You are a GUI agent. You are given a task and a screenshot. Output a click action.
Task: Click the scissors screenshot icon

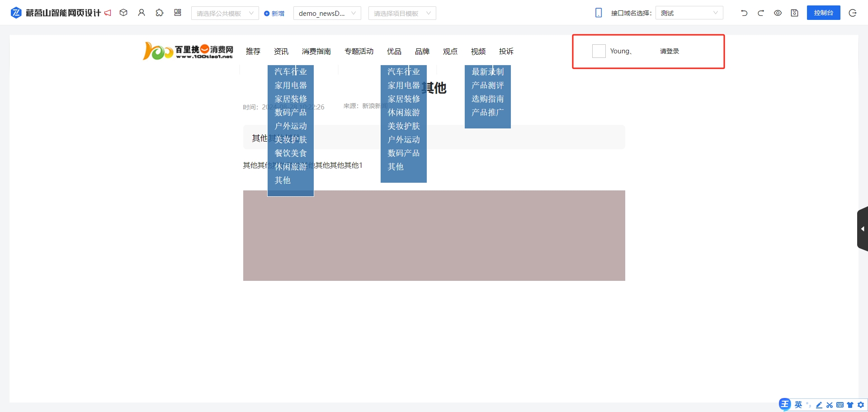tap(830, 405)
